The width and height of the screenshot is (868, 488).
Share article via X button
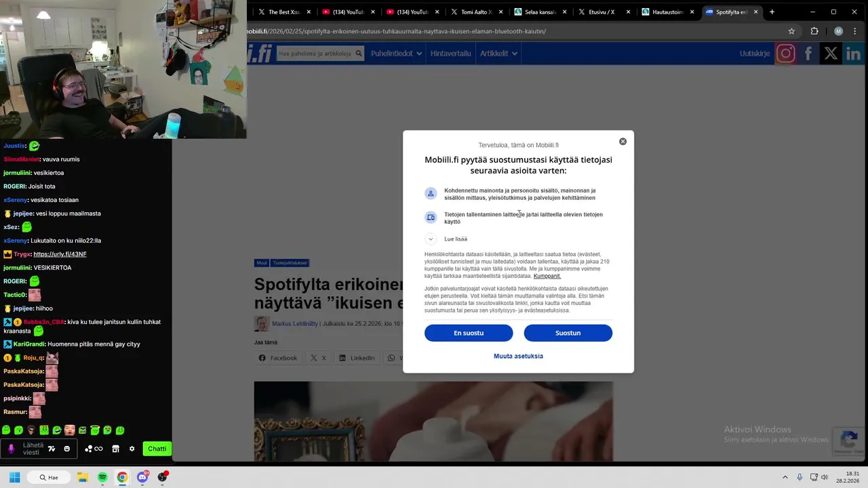tap(319, 358)
